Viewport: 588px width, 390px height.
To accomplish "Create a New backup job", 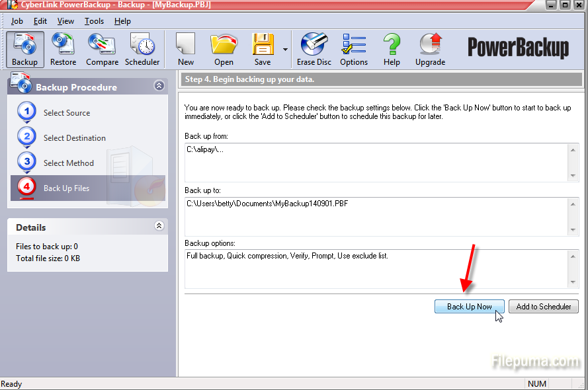I will pyautogui.click(x=186, y=49).
